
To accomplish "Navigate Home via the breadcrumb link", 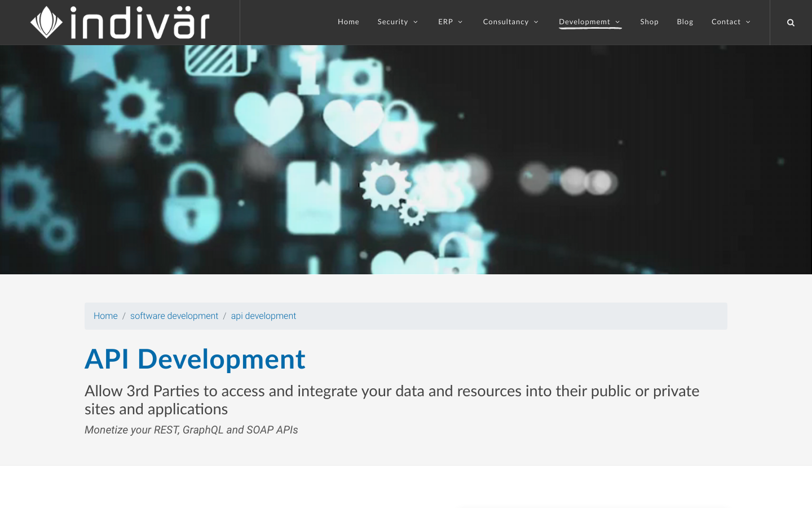I will 105,316.
